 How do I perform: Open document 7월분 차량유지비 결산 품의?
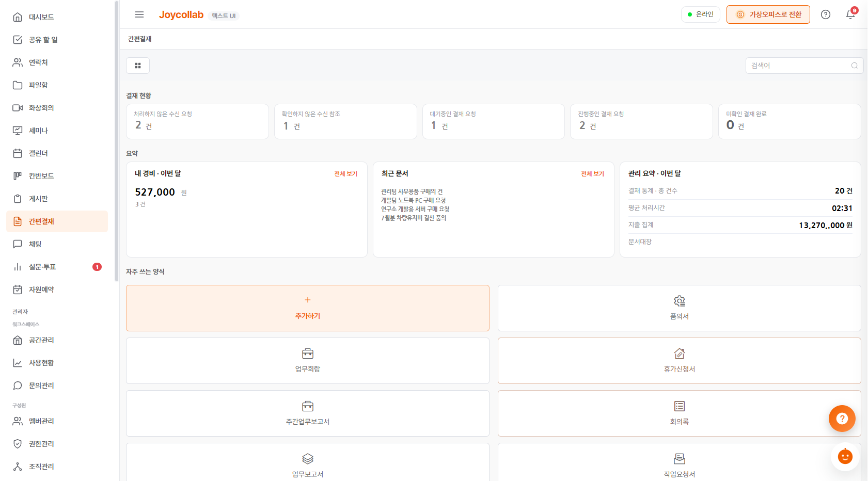[x=414, y=218]
